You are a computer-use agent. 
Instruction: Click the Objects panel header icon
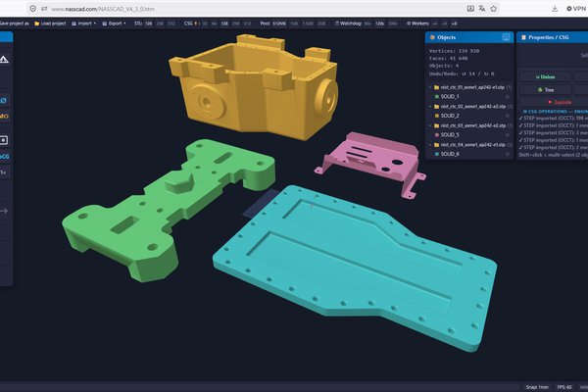click(432, 37)
